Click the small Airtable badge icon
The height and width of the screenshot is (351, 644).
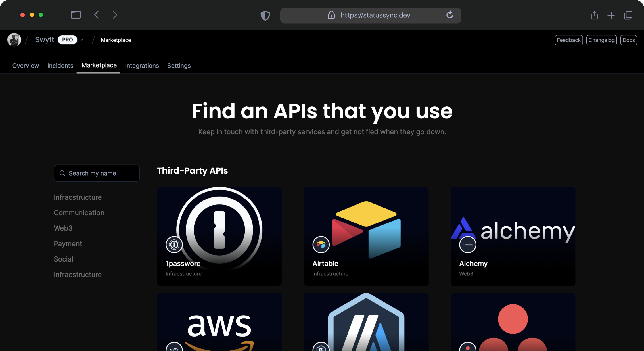(x=321, y=245)
